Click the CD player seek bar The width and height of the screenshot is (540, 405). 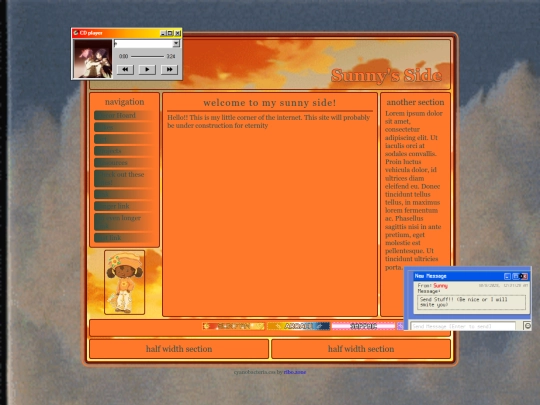pos(147,56)
